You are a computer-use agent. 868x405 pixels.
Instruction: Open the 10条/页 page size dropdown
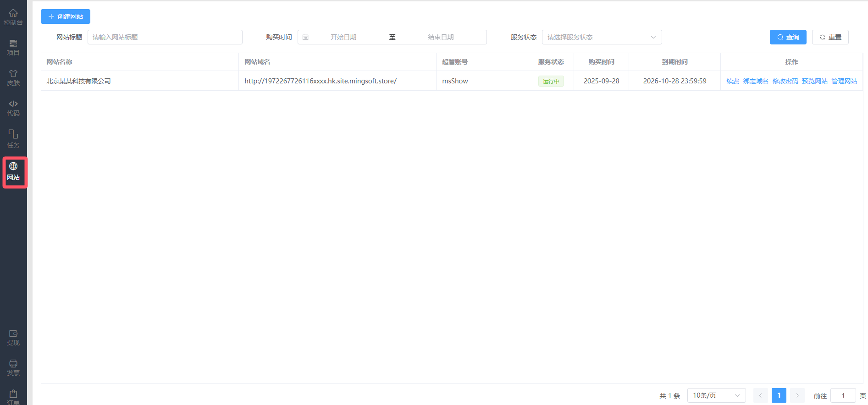(716, 395)
